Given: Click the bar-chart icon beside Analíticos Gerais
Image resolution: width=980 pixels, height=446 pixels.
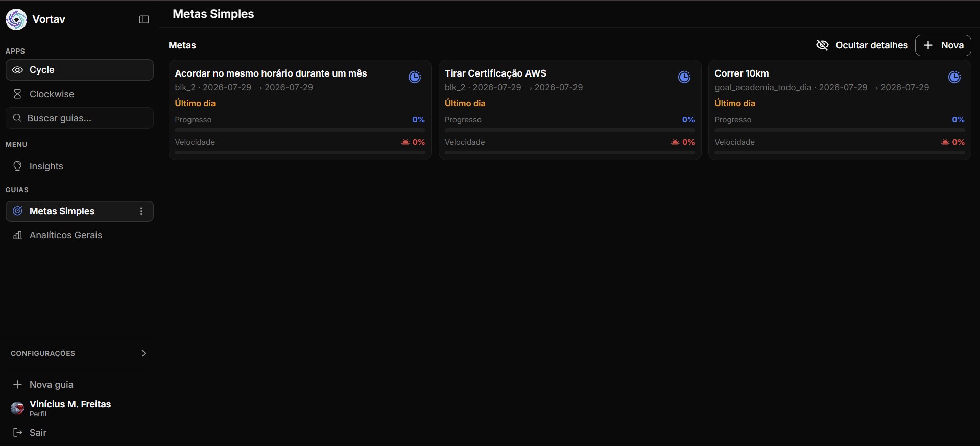Looking at the screenshot, I should [17, 235].
